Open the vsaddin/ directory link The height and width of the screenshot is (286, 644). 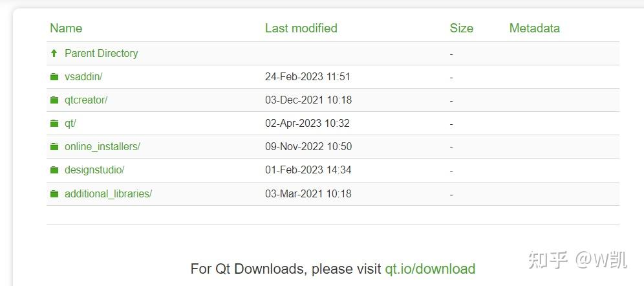(83, 76)
